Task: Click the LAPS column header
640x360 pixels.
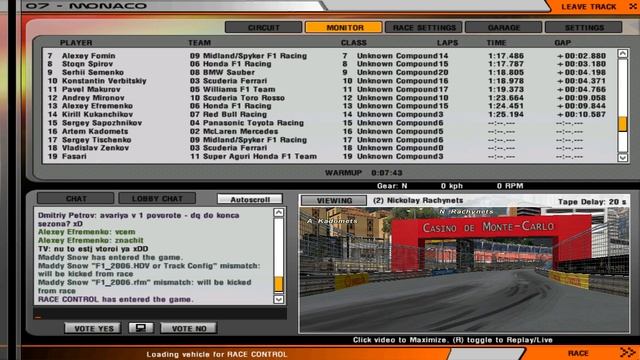Action: coord(447,42)
